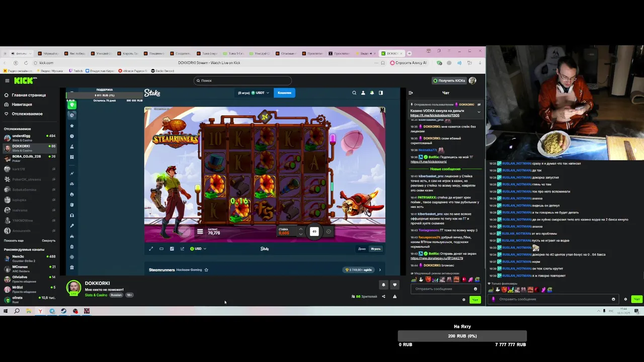This screenshot has height=362, width=644.
Task: Open the slot game hamburger menu
Action: tap(200, 232)
